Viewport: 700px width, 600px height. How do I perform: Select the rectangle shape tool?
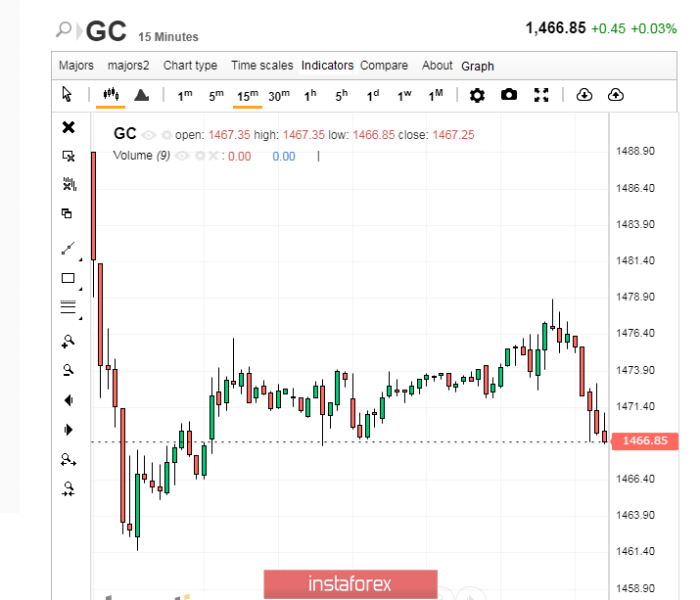click(x=68, y=278)
